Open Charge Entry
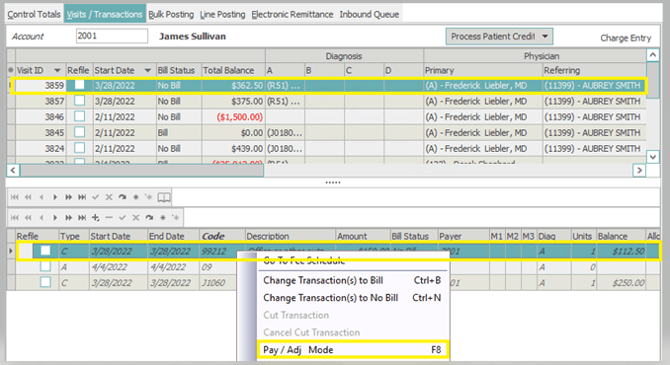The width and height of the screenshot is (670, 365). point(626,38)
